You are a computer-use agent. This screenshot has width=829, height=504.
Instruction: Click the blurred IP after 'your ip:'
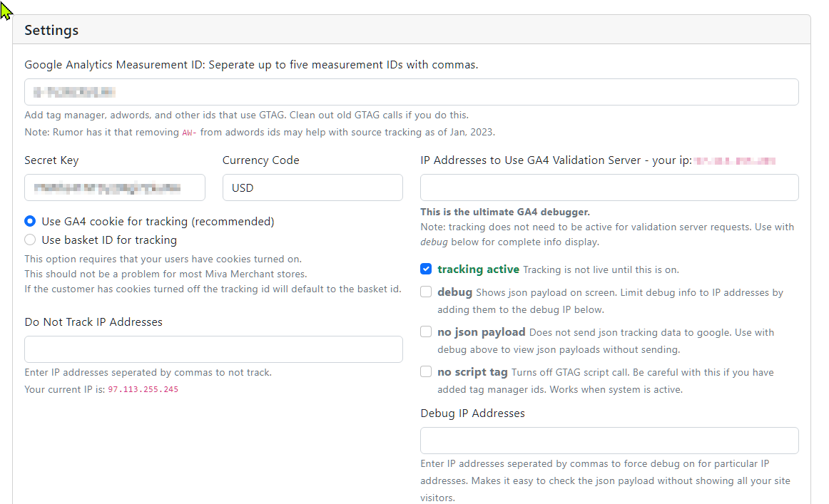point(734,161)
